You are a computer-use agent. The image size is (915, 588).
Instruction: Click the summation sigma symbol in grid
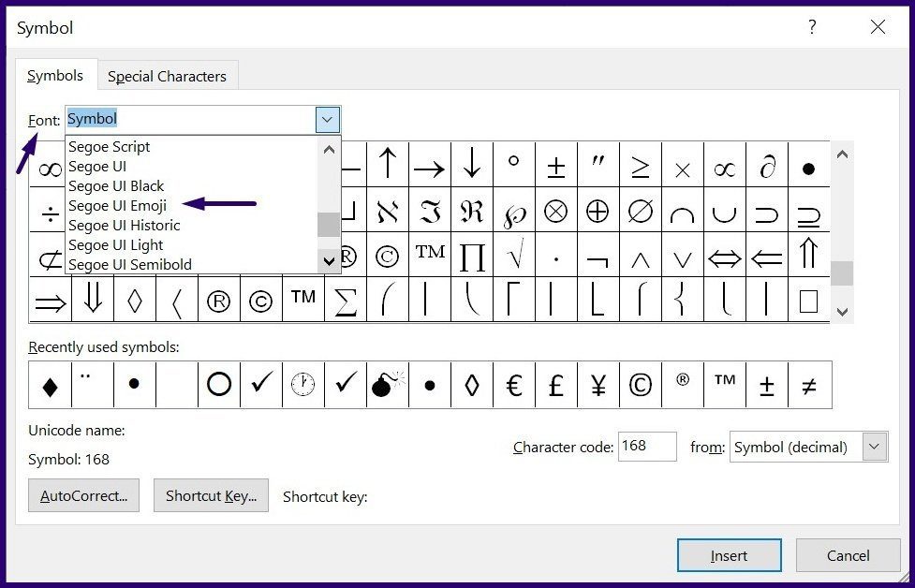click(x=346, y=301)
